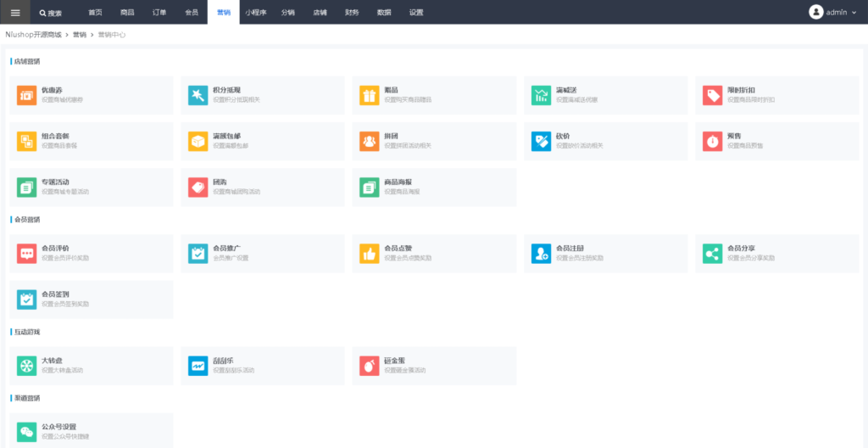Open the 会员签到 check-in icon
Screen dimensions: 868x448
point(26,299)
